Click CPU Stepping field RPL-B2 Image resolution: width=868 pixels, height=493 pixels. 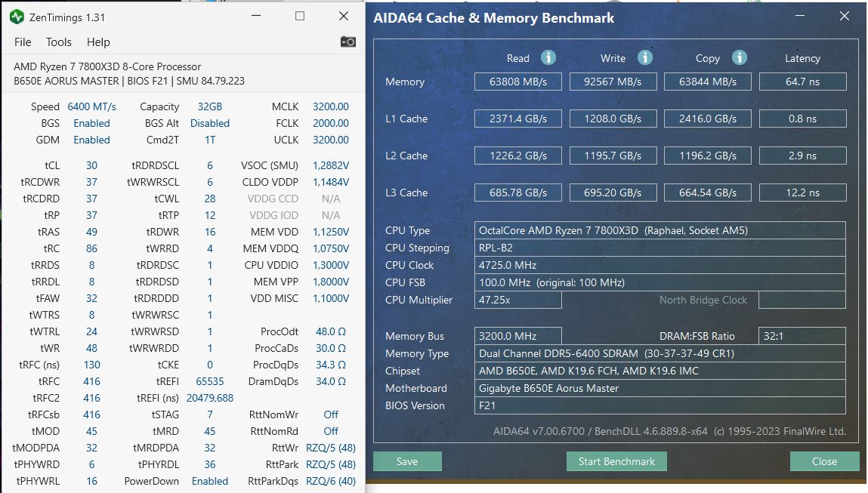coord(659,248)
